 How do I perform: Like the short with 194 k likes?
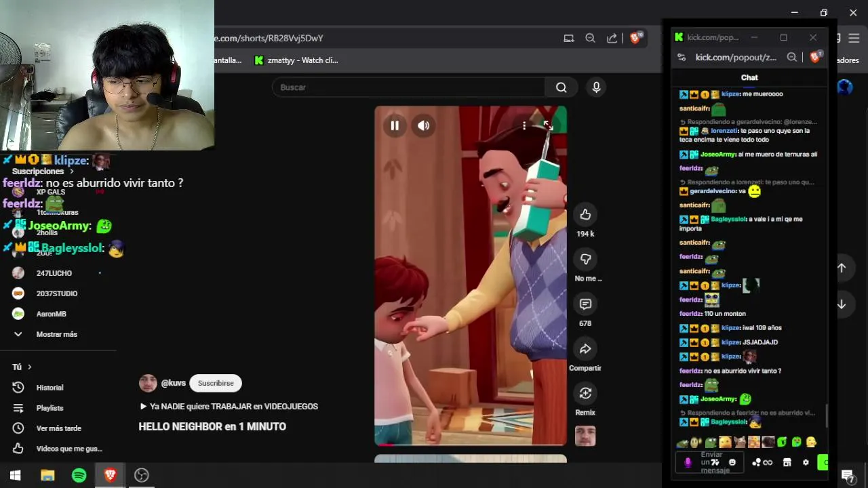click(585, 215)
